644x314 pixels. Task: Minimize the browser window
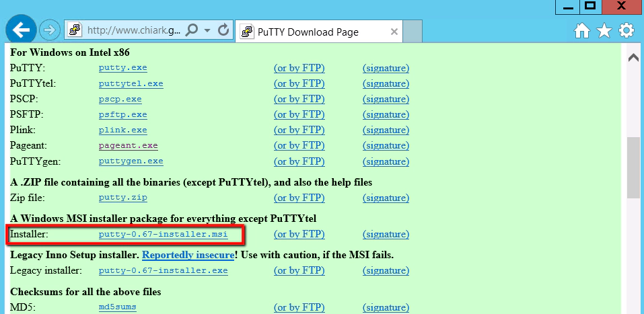pyautogui.click(x=567, y=7)
